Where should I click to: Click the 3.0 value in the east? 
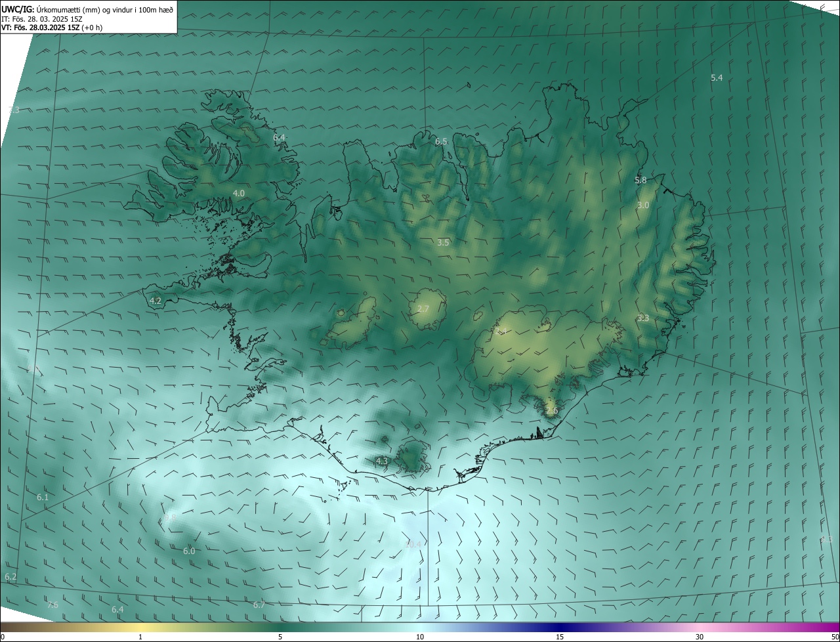(x=643, y=205)
